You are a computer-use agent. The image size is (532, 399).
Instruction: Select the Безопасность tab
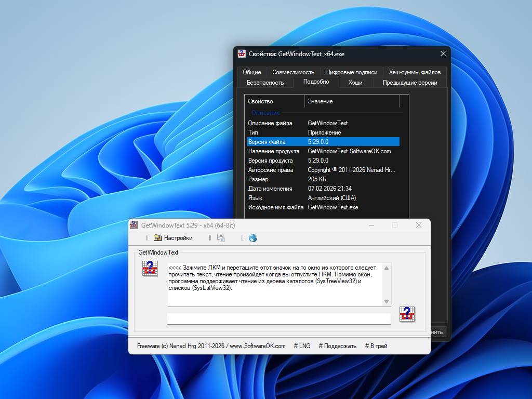coord(265,83)
